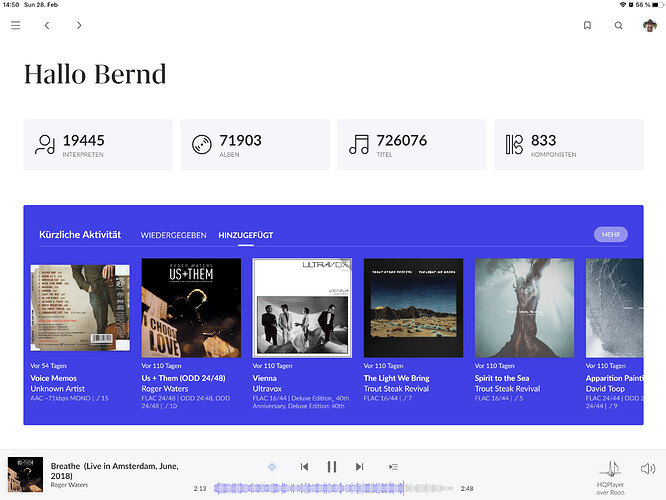This screenshot has width=666, height=500.
Task: Click the Mehr button
Action: pyautogui.click(x=611, y=234)
